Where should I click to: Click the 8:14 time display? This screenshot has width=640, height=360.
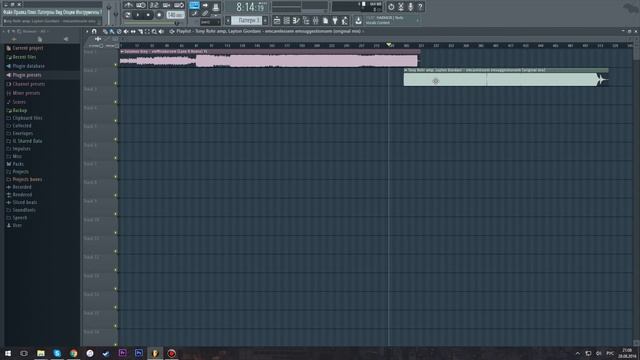click(247, 7)
